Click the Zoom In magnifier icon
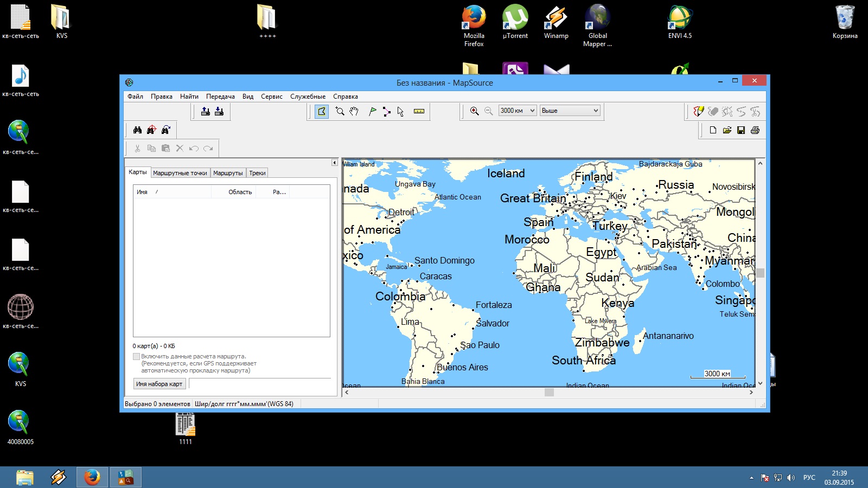Image resolution: width=868 pixels, height=488 pixels. pos(474,111)
